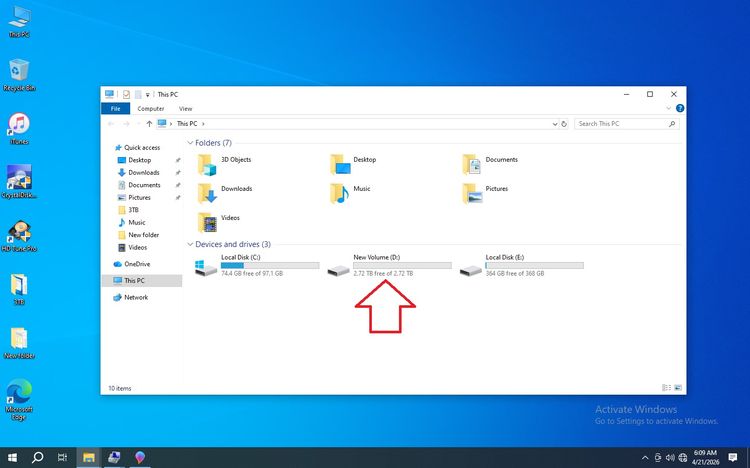The image size is (750, 468).
Task: Click the File Explorer help icon
Action: tap(680, 109)
